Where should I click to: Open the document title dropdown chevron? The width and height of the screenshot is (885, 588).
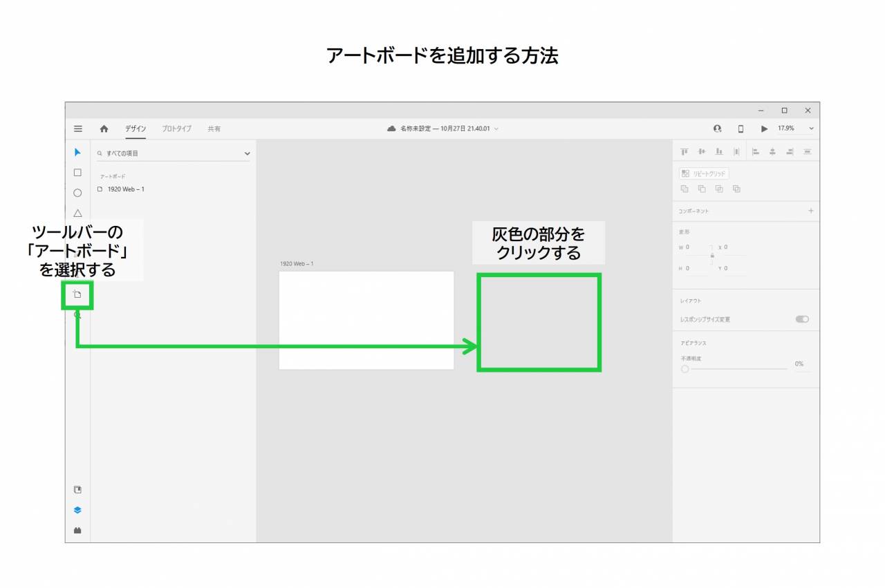coord(496,129)
